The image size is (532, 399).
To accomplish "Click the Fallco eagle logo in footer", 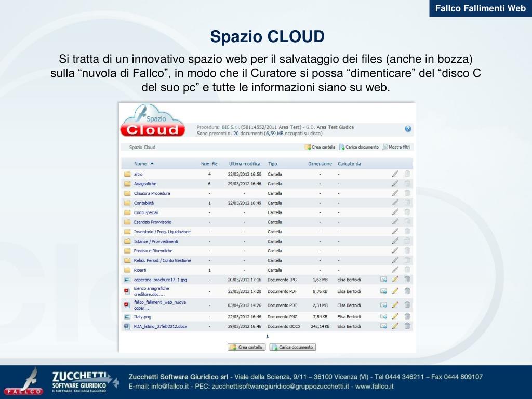I will (24, 382).
